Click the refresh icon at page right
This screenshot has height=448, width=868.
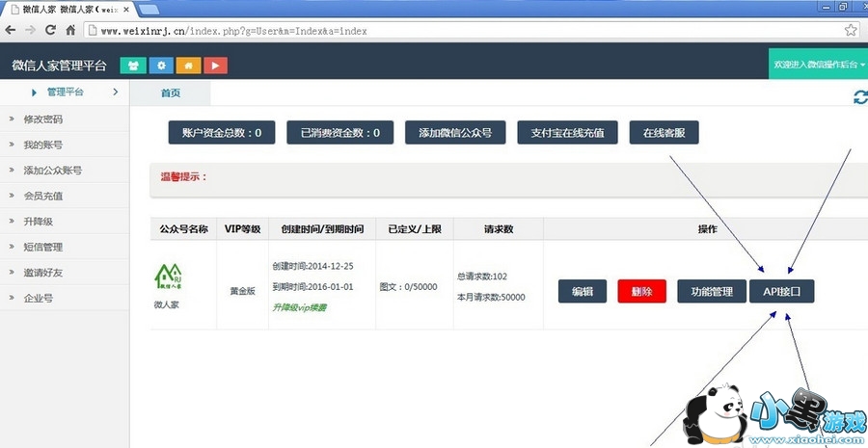click(860, 97)
